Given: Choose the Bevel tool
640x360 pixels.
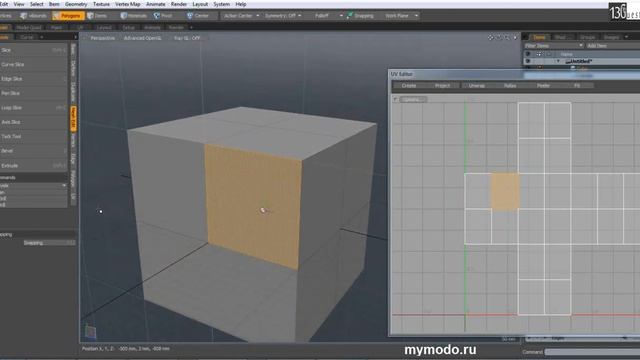Looking at the screenshot, I should (33, 151).
